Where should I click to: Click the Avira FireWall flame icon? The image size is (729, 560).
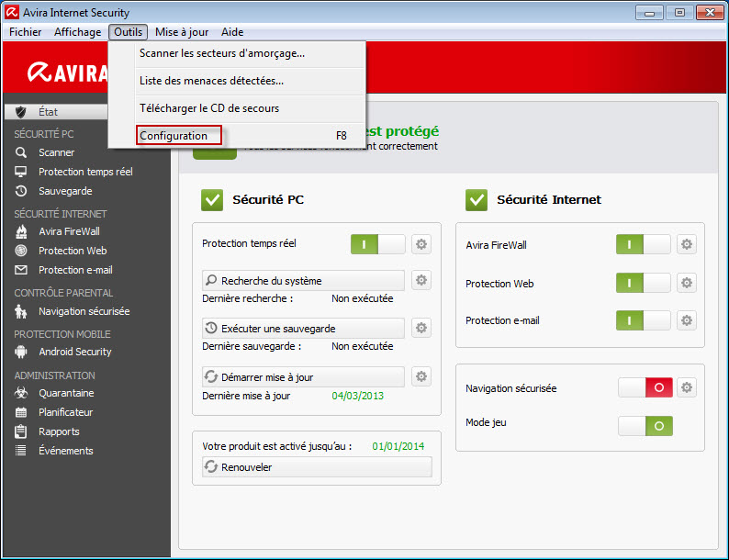[x=21, y=231]
